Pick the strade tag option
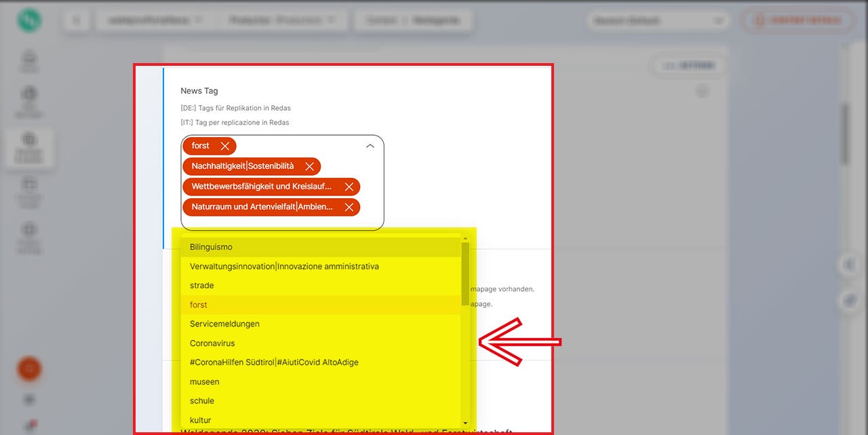Image resolution: width=868 pixels, height=435 pixels. 202,286
